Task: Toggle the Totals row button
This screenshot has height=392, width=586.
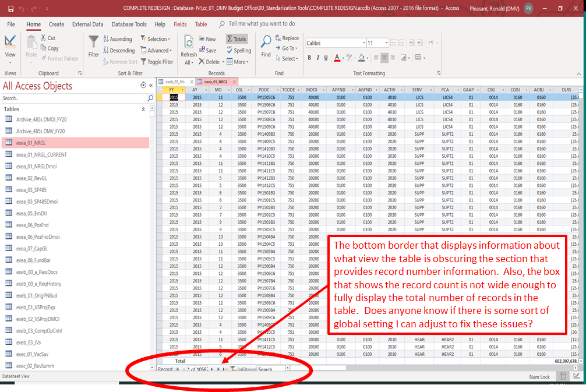Action: click(x=236, y=39)
